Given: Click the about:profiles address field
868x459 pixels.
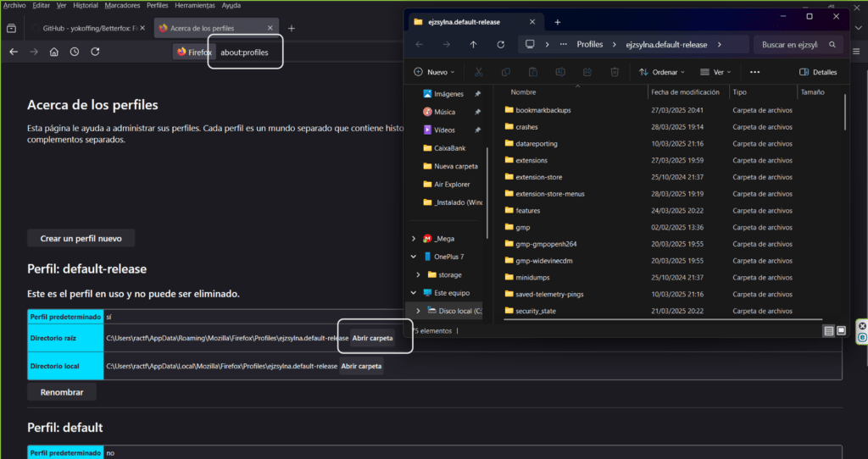Looking at the screenshot, I should pyautogui.click(x=244, y=52).
